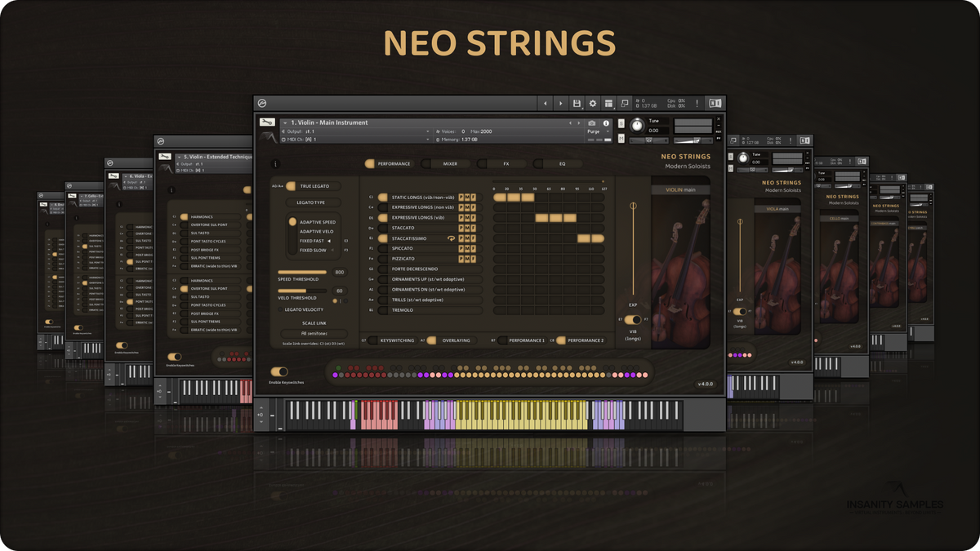Click the gear settings icon in Kontakt header
The width and height of the screenshot is (980, 551).
pos(593,103)
